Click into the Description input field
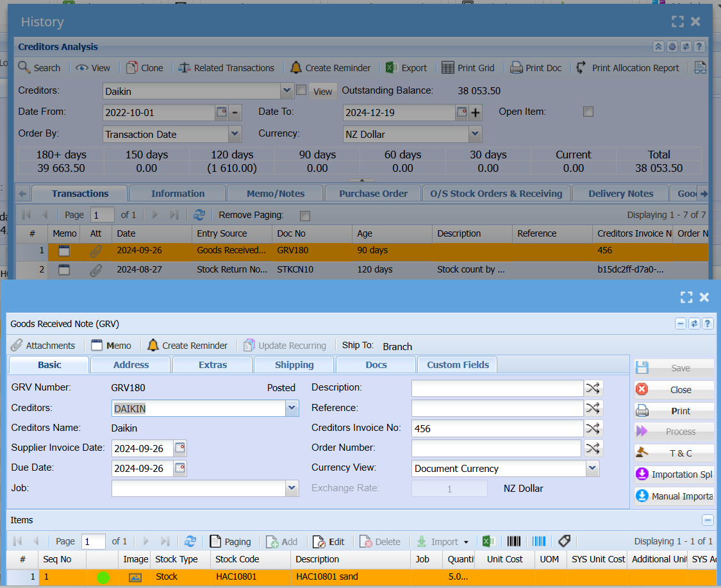The height and width of the screenshot is (588, 721). coord(497,389)
